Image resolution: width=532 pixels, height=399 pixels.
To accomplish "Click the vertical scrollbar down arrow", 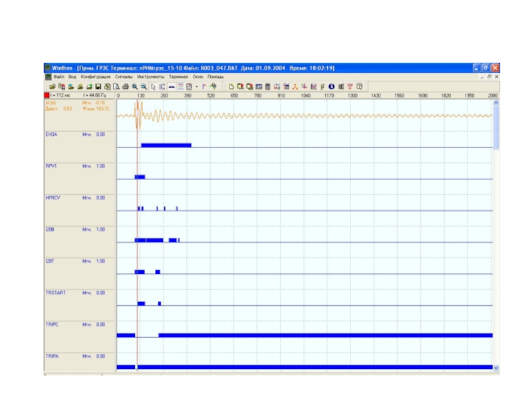I will (496, 368).
